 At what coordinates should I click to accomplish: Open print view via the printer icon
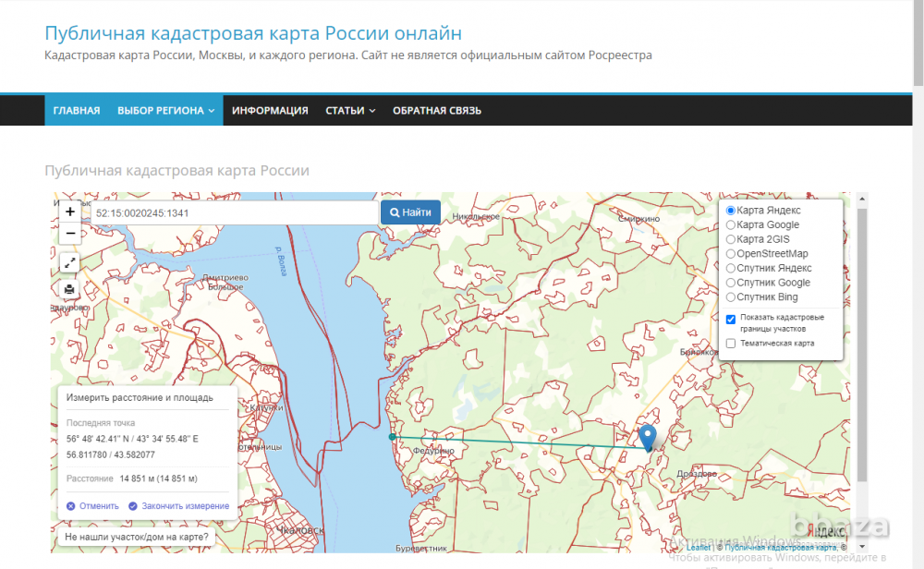[x=69, y=287]
